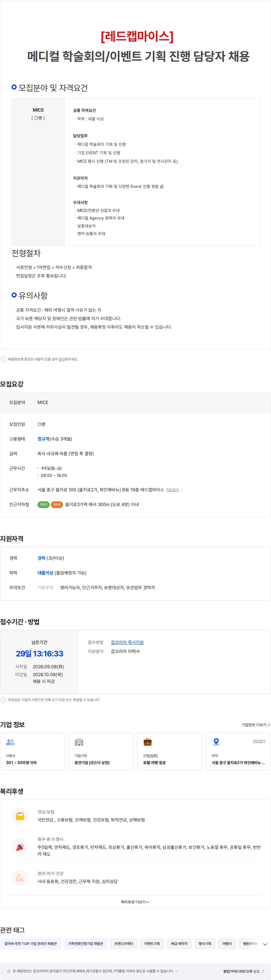Click the 잡코리아 이력서 application form text
The image size is (271, 980).
(x=125, y=651)
